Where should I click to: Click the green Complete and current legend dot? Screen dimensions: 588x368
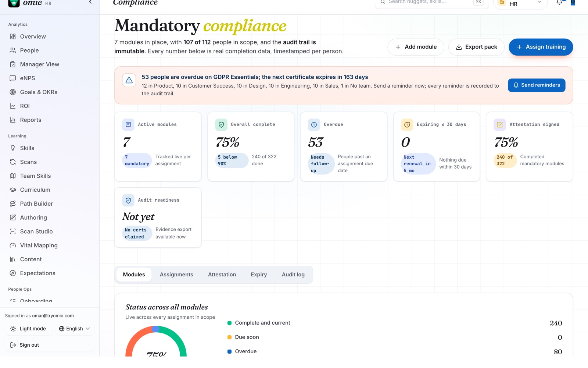[x=230, y=323]
